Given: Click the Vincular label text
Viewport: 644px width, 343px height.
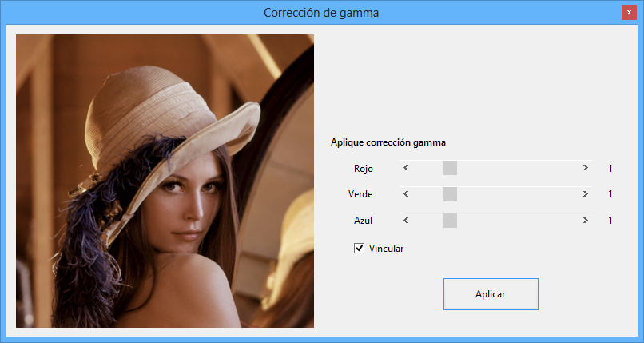Looking at the screenshot, I should point(386,249).
